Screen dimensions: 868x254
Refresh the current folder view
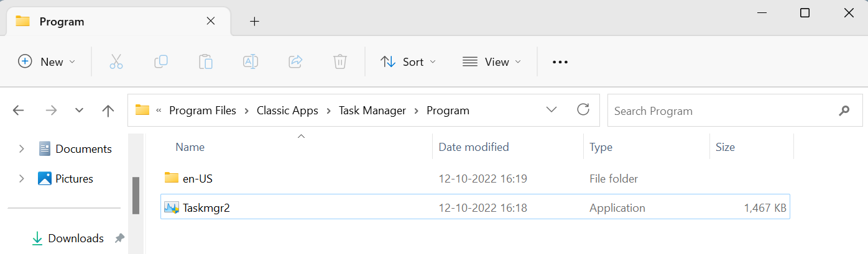tap(583, 110)
